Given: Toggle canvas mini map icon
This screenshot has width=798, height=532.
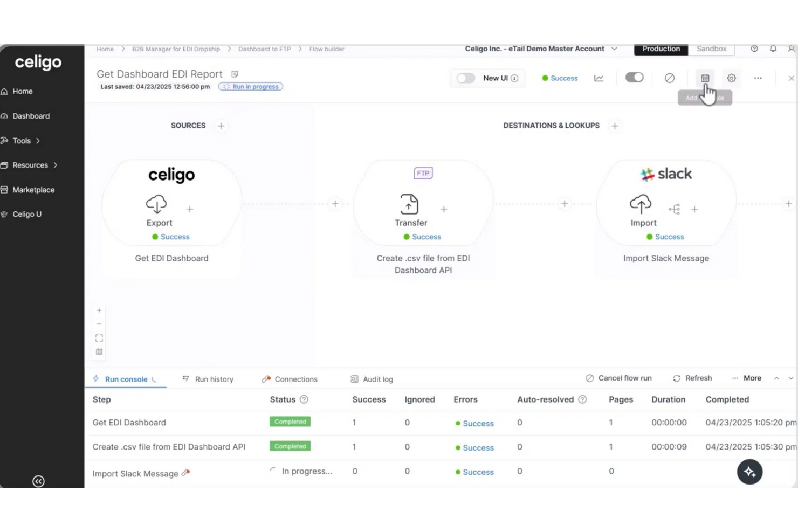Looking at the screenshot, I should pos(99,351).
